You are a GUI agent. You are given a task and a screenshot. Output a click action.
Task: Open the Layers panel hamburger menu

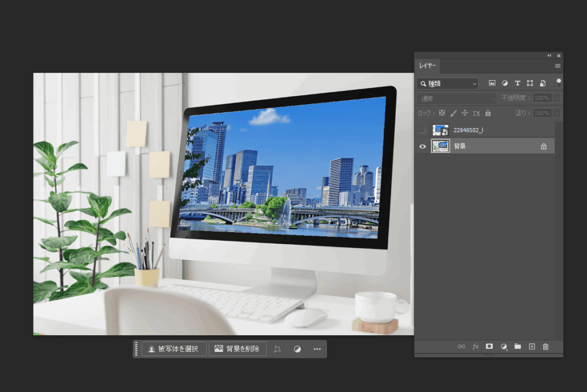coord(558,66)
